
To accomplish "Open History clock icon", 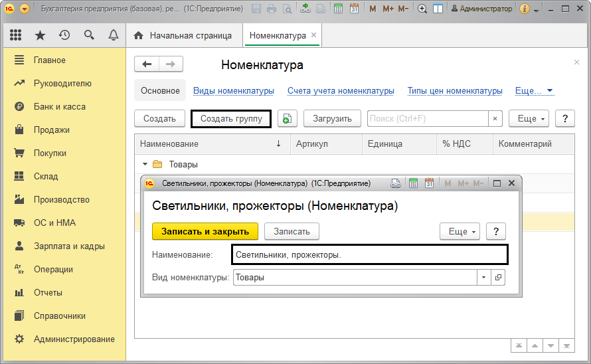I will [64, 35].
